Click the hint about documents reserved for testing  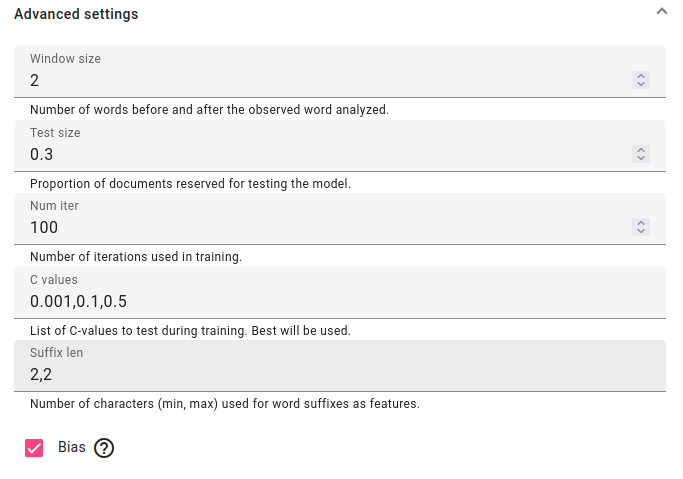(x=190, y=184)
